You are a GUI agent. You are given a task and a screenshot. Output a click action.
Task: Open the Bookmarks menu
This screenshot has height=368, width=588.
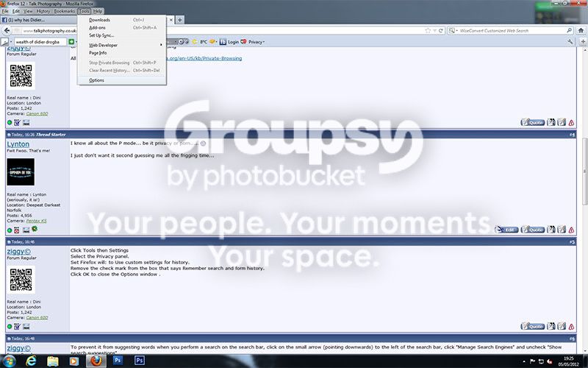pos(64,11)
